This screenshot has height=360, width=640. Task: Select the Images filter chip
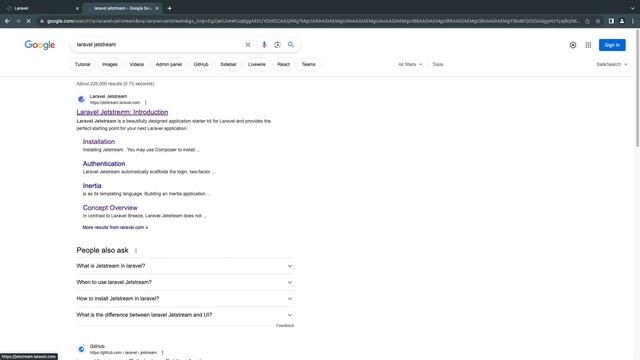tap(110, 64)
